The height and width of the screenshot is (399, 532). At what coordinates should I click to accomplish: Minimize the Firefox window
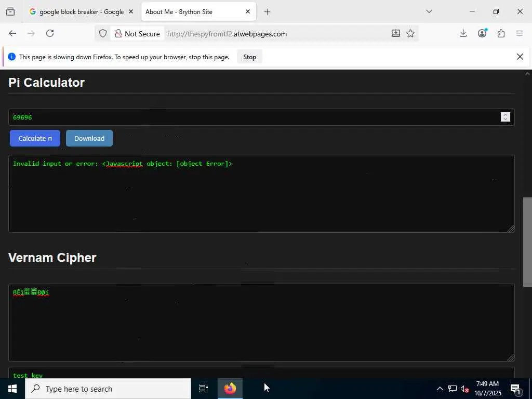472,11
